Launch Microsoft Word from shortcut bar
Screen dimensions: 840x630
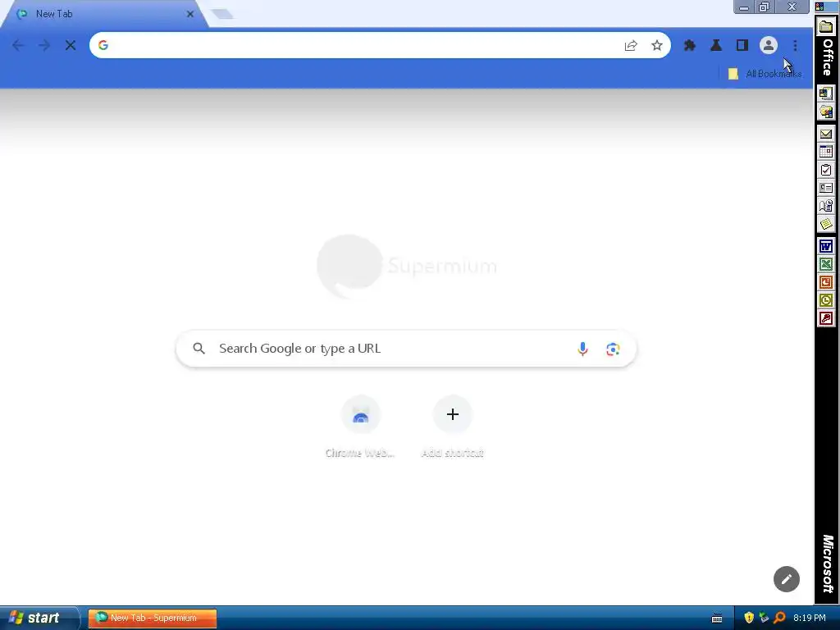(x=826, y=246)
